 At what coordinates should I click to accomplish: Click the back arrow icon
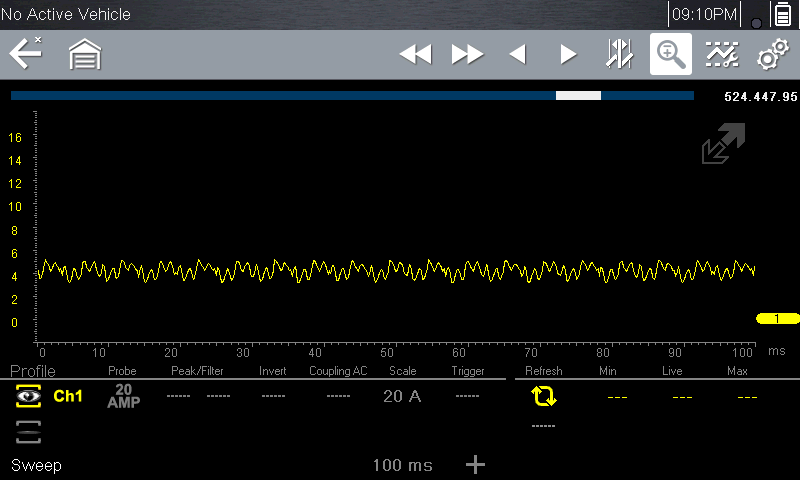pyautogui.click(x=25, y=54)
